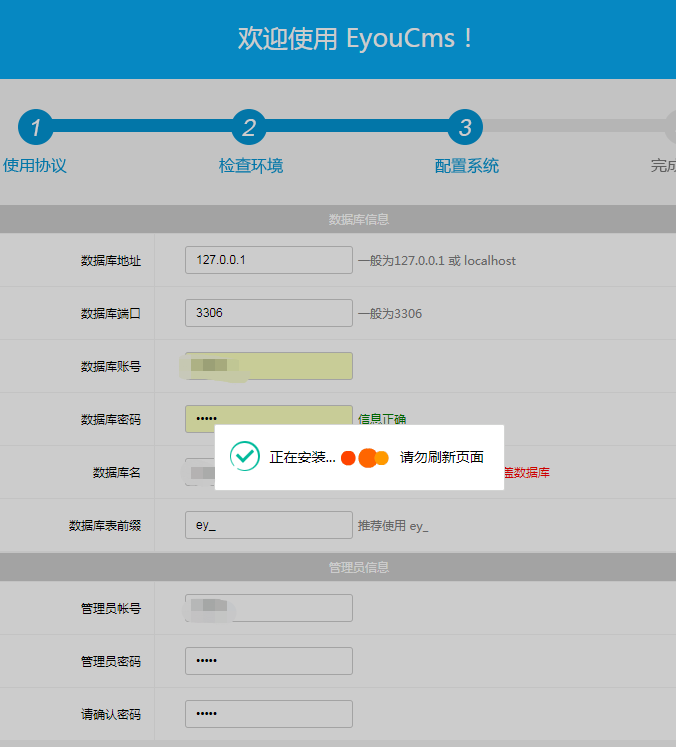
Task: Focus the 请确认密码 password field
Action: click(x=269, y=714)
